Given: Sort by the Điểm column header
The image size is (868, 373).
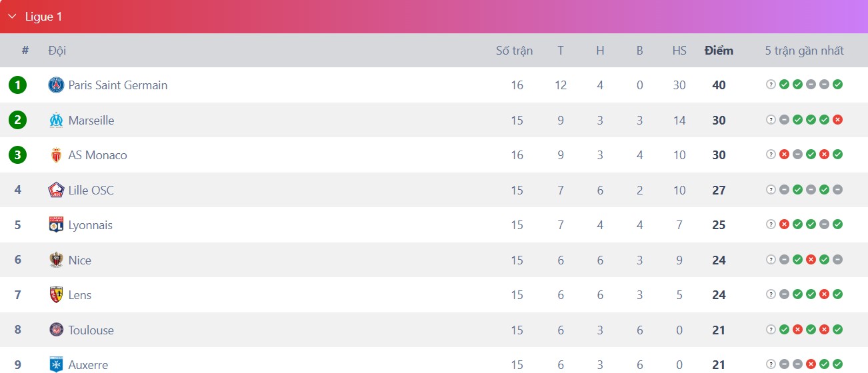Looking at the screenshot, I should click(719, 51).
